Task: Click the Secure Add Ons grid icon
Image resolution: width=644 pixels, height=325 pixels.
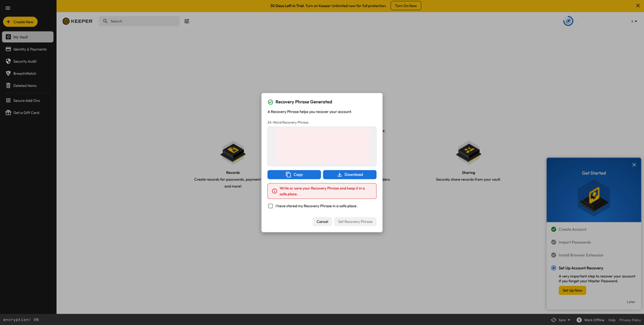Action: 8,100
